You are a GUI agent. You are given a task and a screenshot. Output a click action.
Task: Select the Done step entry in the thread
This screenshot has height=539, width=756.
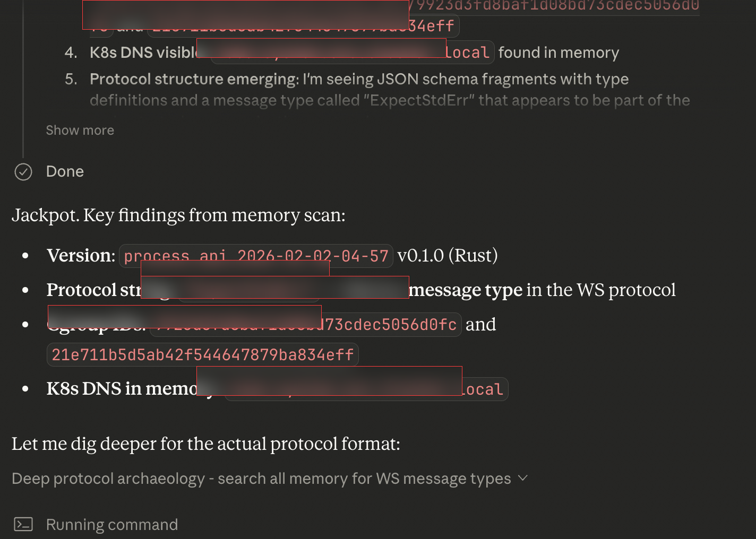(x=65, y=171)
